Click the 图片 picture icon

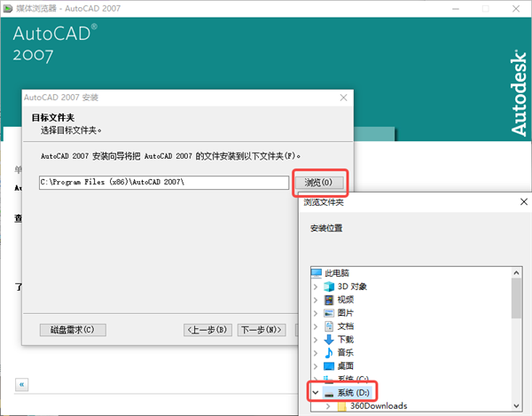coord(329,313)
